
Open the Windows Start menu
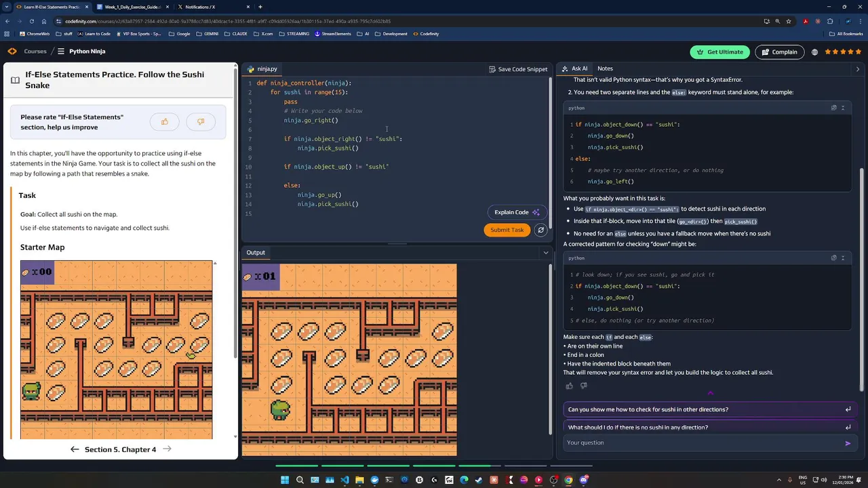click(285, 480)
